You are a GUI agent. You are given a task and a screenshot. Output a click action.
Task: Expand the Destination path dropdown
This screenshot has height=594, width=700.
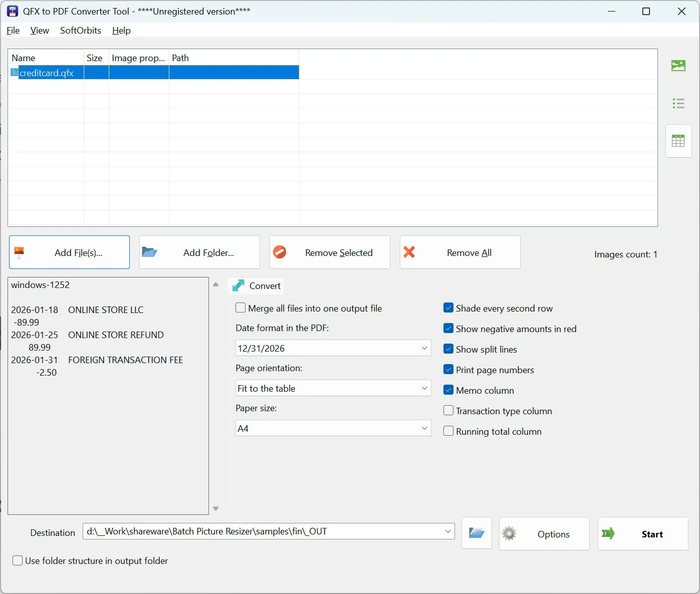pyautogui.click(x=448, y=531)
